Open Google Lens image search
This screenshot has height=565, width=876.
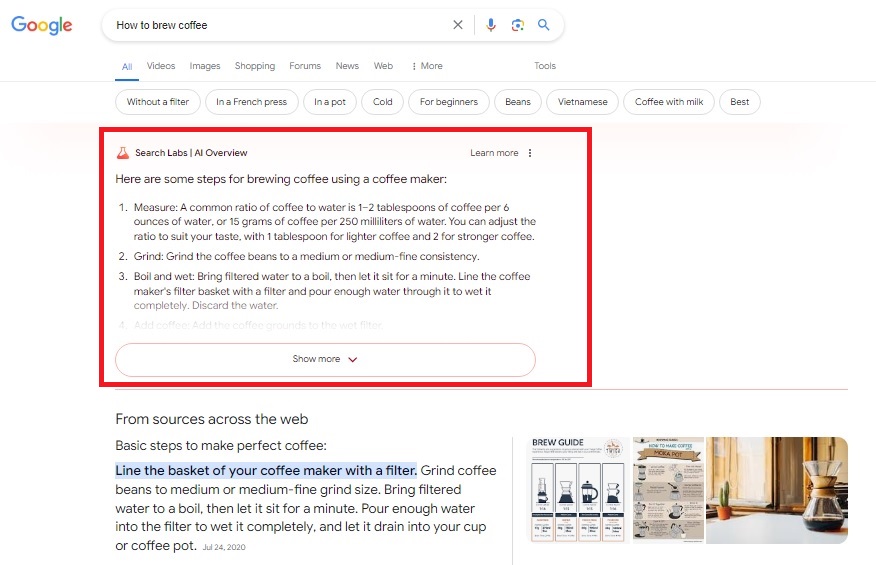coord(517,25)
